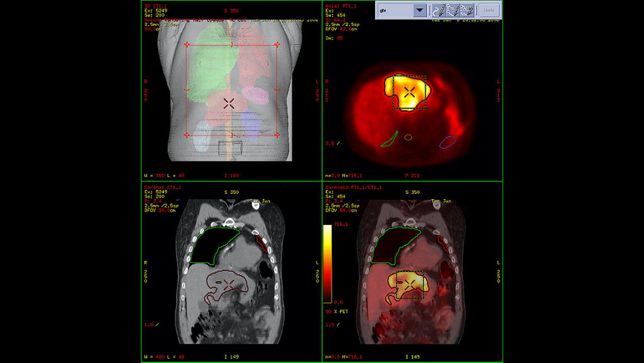Click the Undo button

(x=489, y=10)
